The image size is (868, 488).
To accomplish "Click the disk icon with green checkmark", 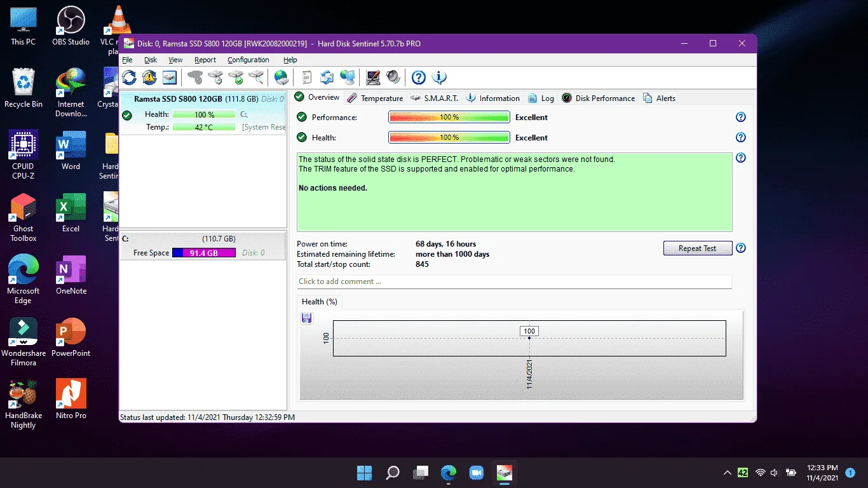I will coord(236,78).
